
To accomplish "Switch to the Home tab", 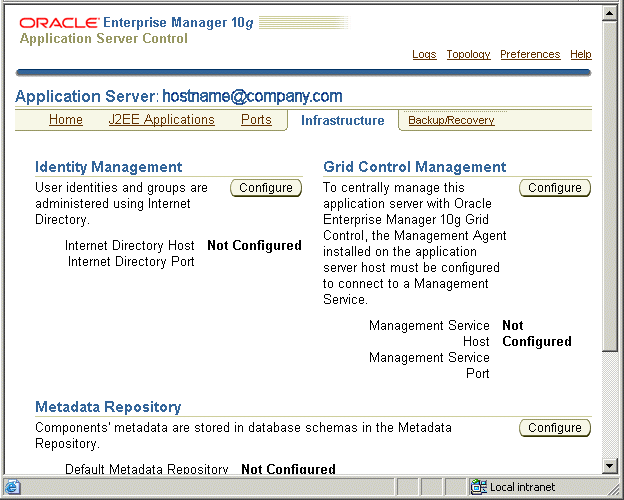I will (66, 119).
